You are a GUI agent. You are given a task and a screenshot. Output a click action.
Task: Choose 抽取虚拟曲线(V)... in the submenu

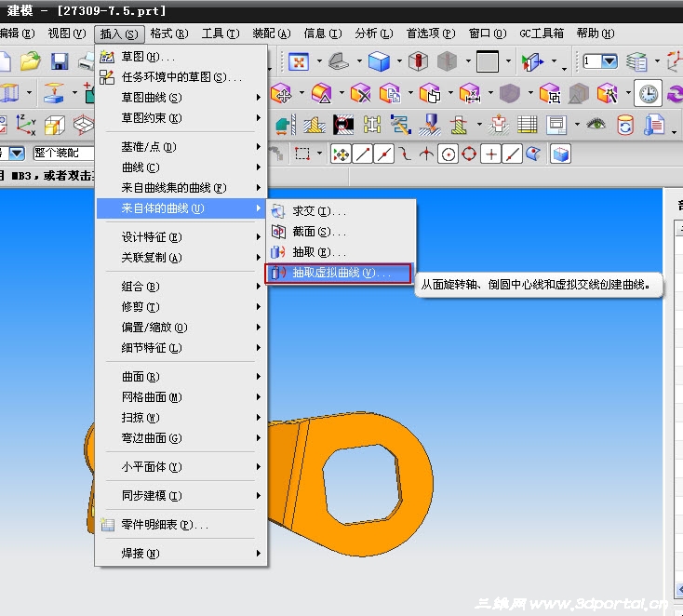[338, 274]
